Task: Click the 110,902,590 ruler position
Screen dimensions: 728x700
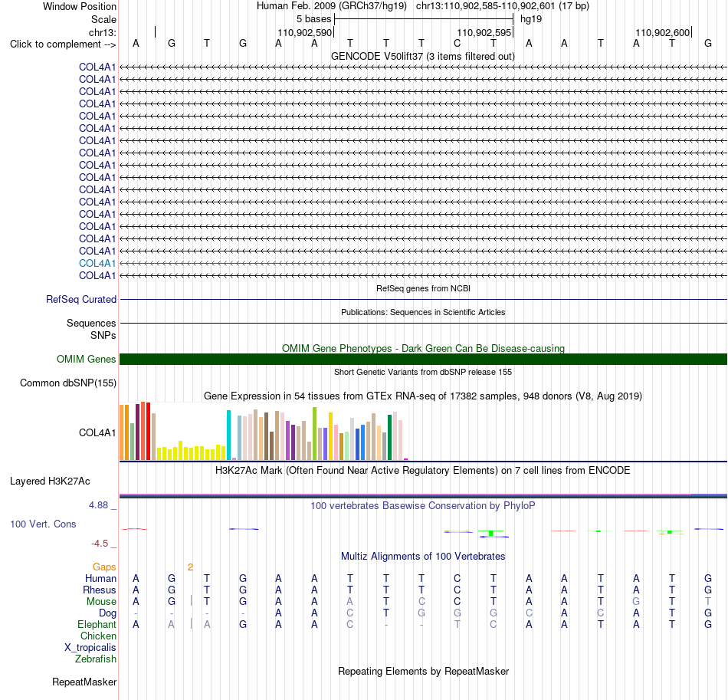Action: pyautogui.click(x=304, y=32)
